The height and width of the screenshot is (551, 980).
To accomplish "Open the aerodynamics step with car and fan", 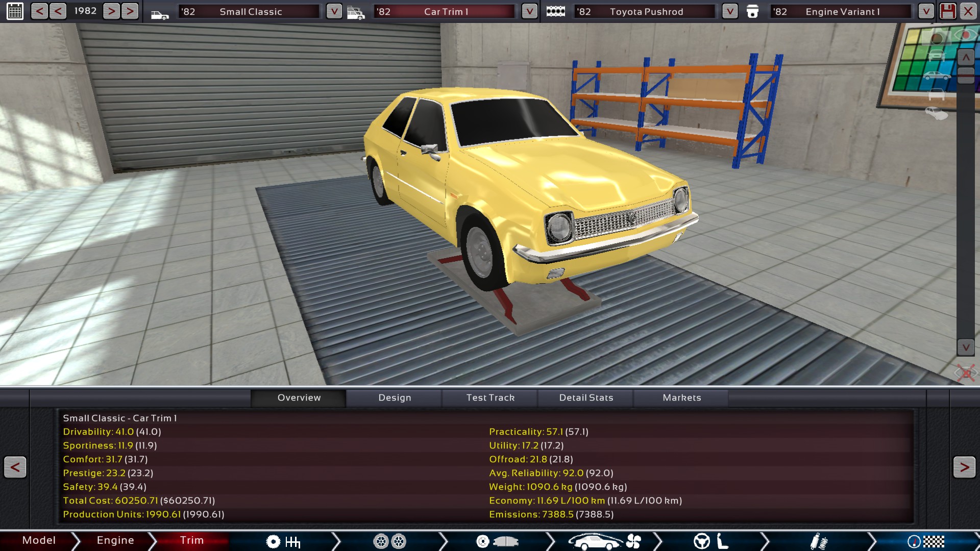I will click(604, 541).
